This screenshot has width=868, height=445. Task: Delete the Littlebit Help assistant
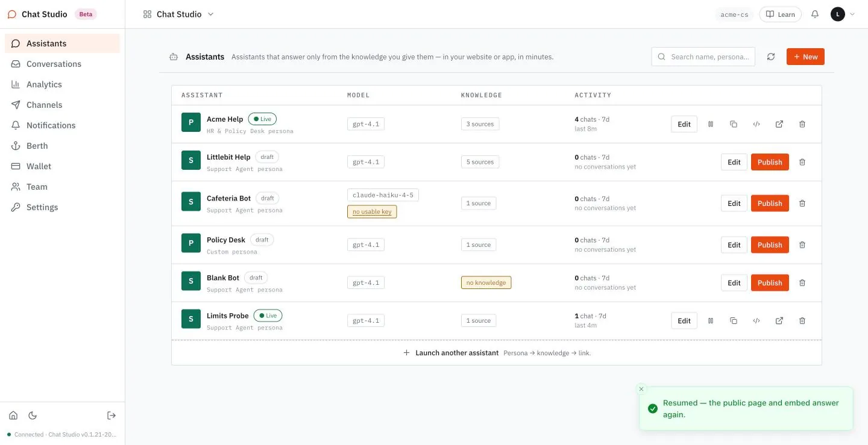coord(802,162)
